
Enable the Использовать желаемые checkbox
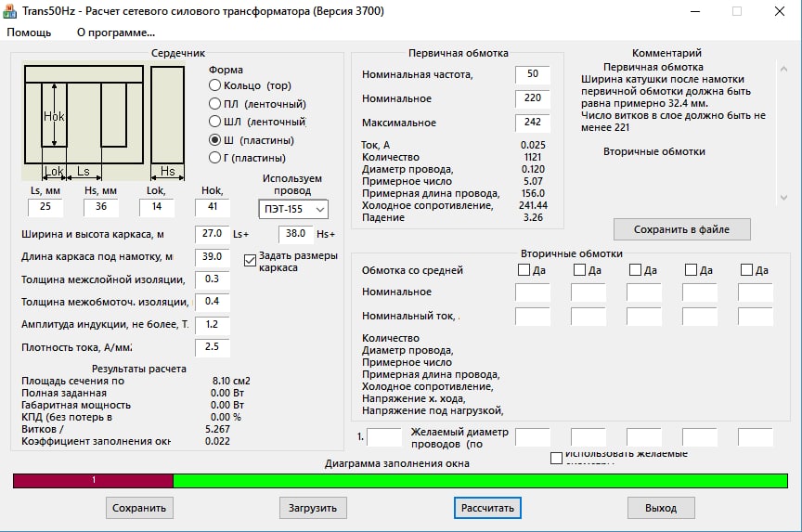coord(557,458)
